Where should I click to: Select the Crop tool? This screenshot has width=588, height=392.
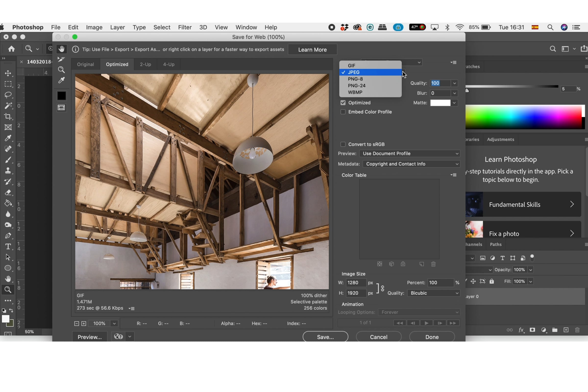8,117
